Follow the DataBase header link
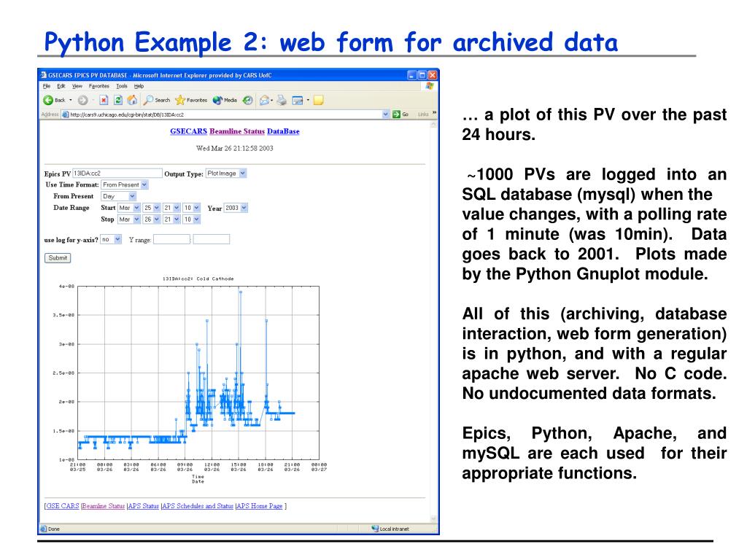This screenshot has width=747, height=560. click(283, 131)
